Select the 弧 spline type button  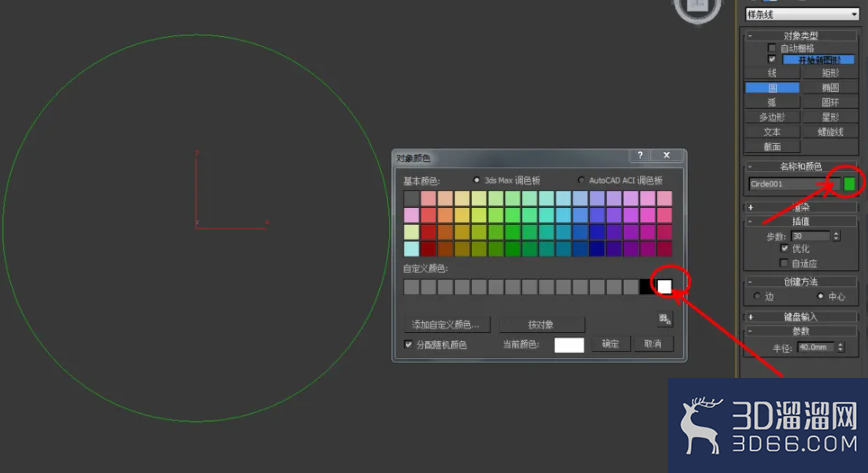pyautogui.click(x=772, y=102)
